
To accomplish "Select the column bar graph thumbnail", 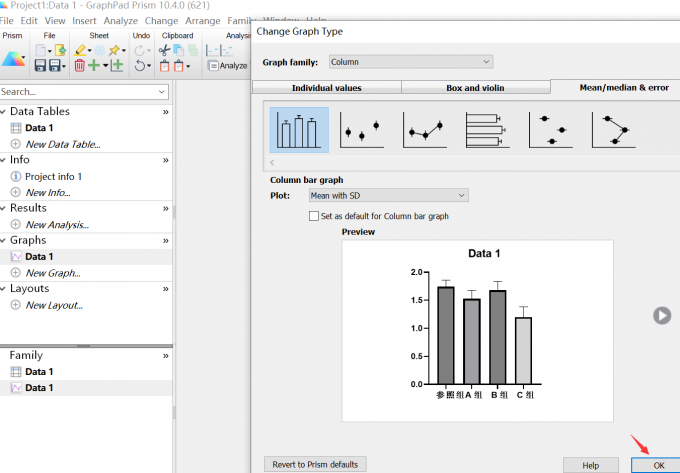I will click(x=299, y=130).
